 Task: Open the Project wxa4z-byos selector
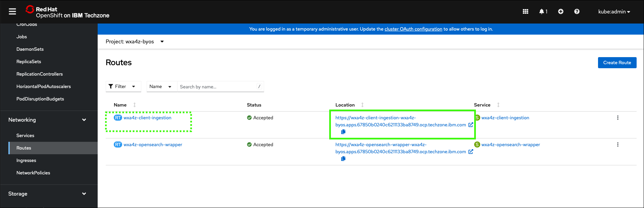pyautogui.click(x=135, y=42)
